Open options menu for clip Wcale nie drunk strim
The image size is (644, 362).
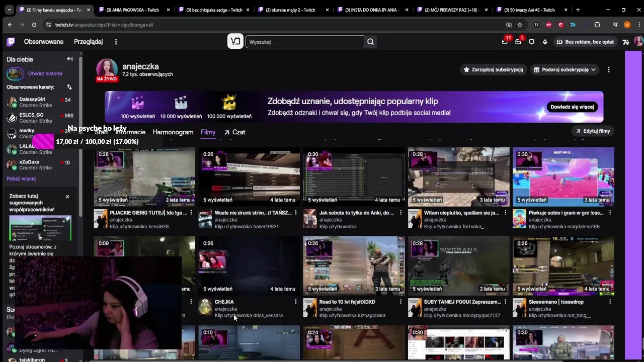(296, 213)
